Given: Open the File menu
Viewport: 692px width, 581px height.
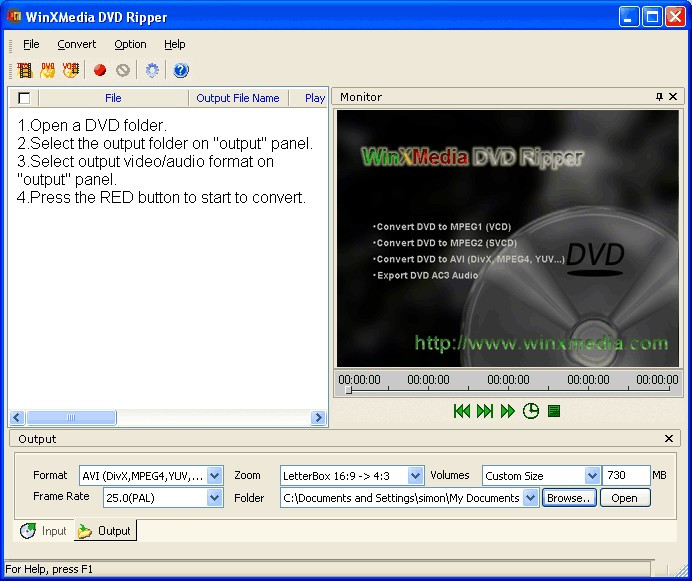Looking at the screenshot, I should click(31, 44).
